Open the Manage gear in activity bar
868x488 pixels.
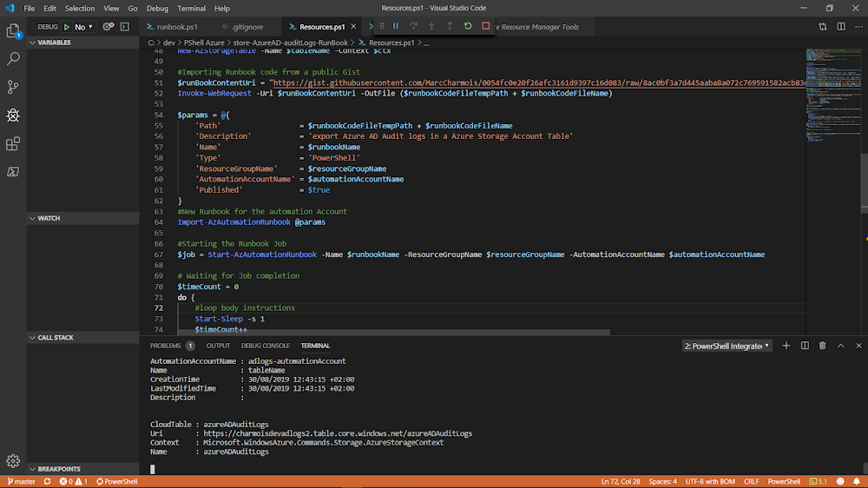coord(13,461)
